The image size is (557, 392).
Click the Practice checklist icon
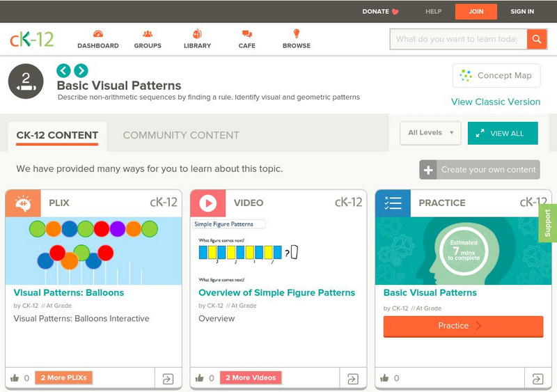(393, 203)
